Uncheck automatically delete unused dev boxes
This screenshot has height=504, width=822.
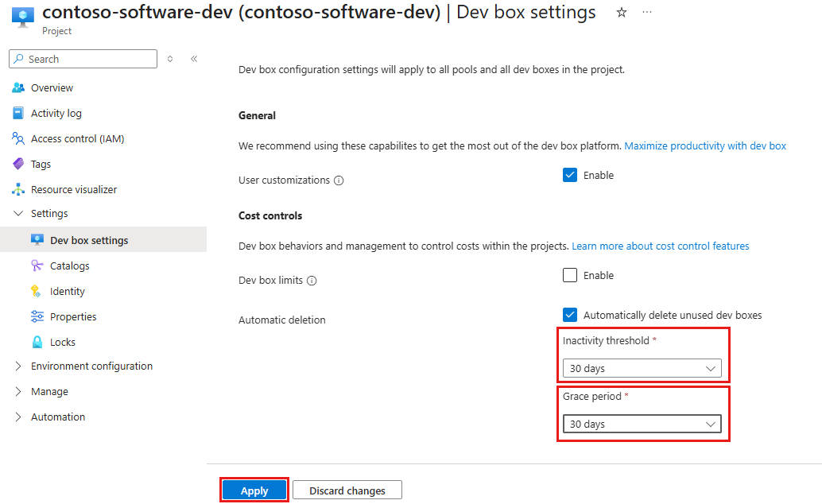pos(570,315)
